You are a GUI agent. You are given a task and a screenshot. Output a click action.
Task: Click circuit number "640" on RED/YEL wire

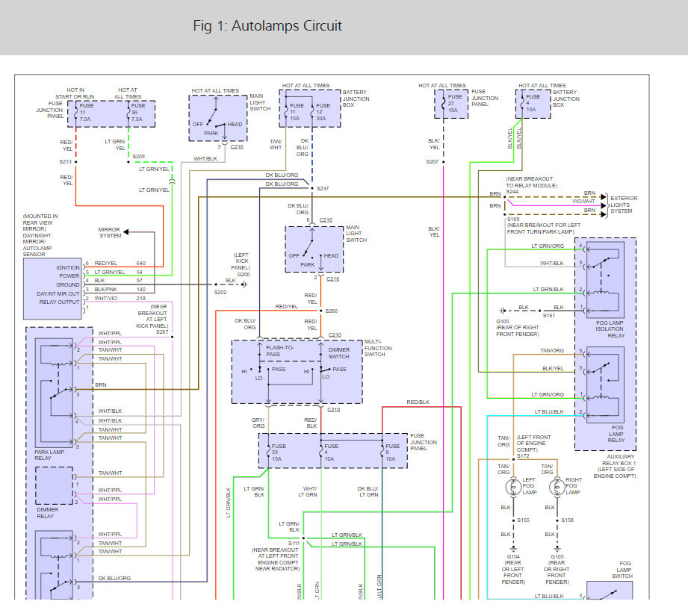141,263
